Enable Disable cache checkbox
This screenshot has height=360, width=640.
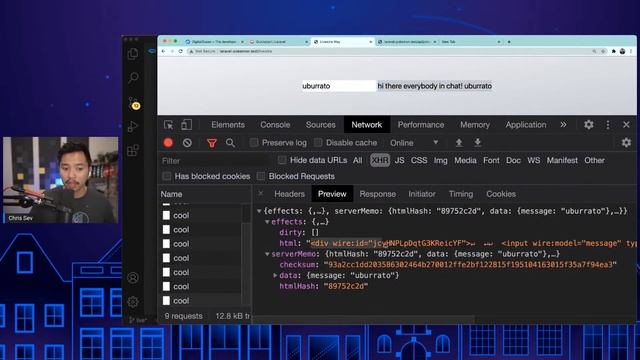[318, 142]
